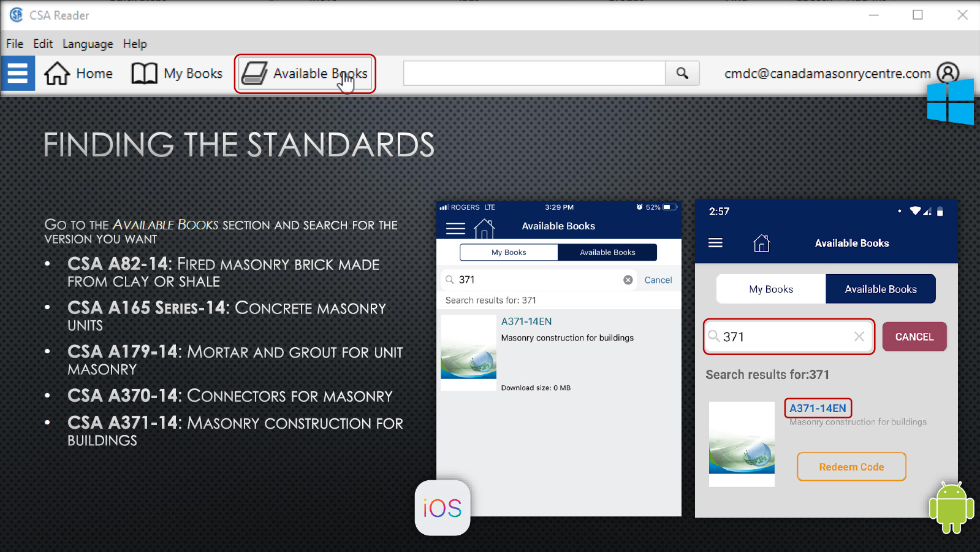Open the File menu
Screen dimensions: 980x552
[x=15, y=44]
